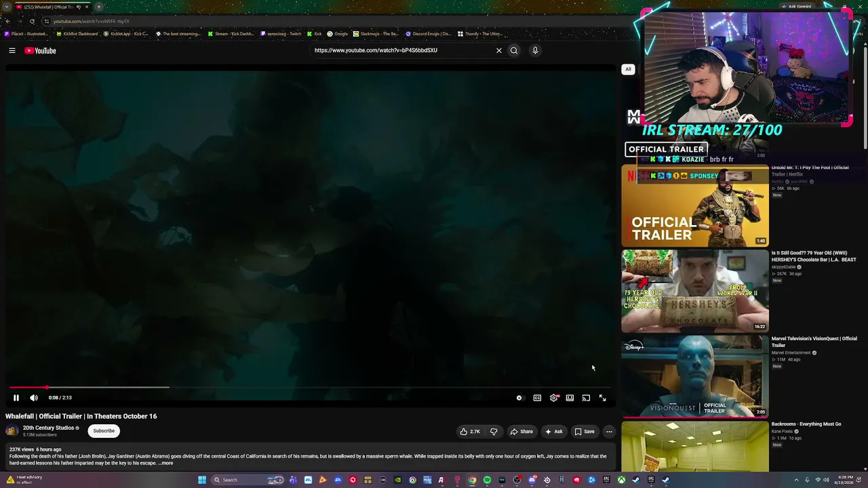Pause the Whalefall trailer
This screenshot has width=868, height=488.
[x=16, y=398]
